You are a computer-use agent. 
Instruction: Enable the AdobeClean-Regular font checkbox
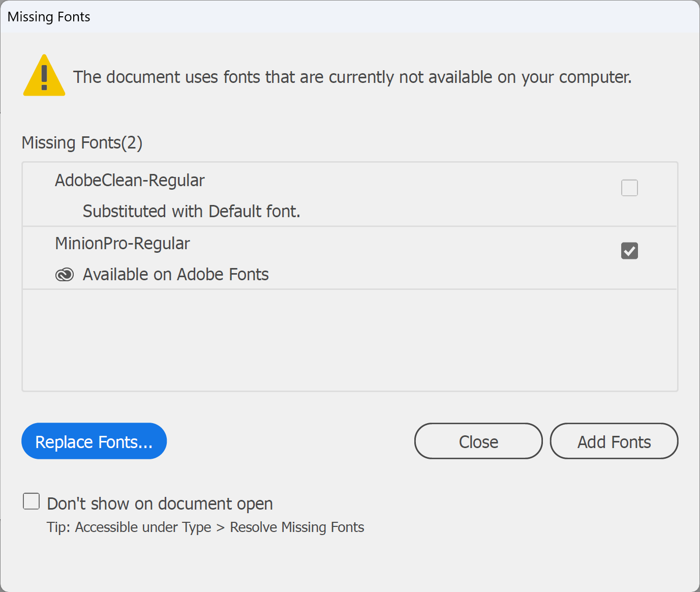click(629, 188)
